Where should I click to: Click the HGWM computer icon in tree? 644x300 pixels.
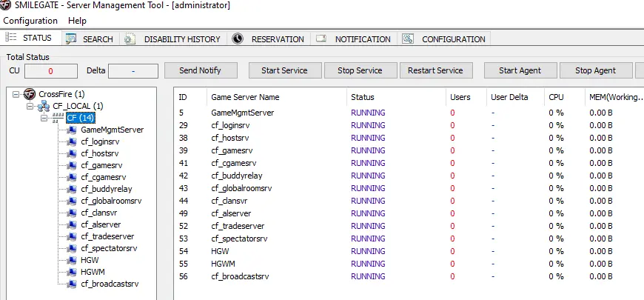(x=72, y=272)
